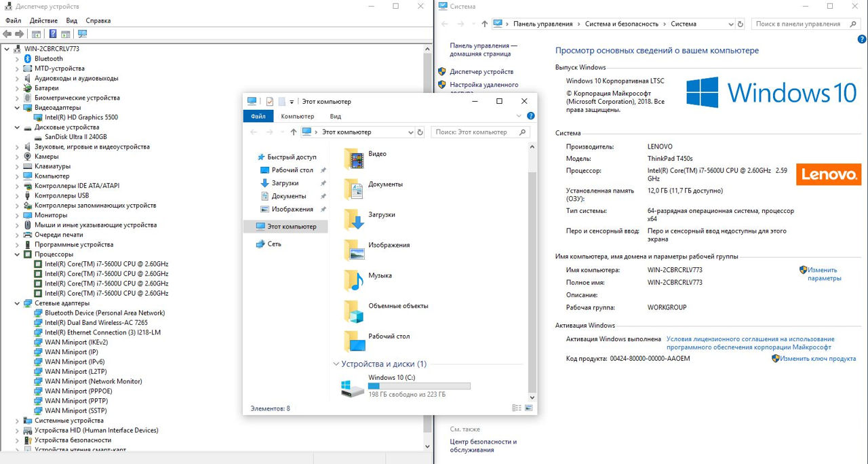Viewport: 868px width, 464px height.
Task: Switch to details view in Explorer status bar
Action: click(517, 408)
